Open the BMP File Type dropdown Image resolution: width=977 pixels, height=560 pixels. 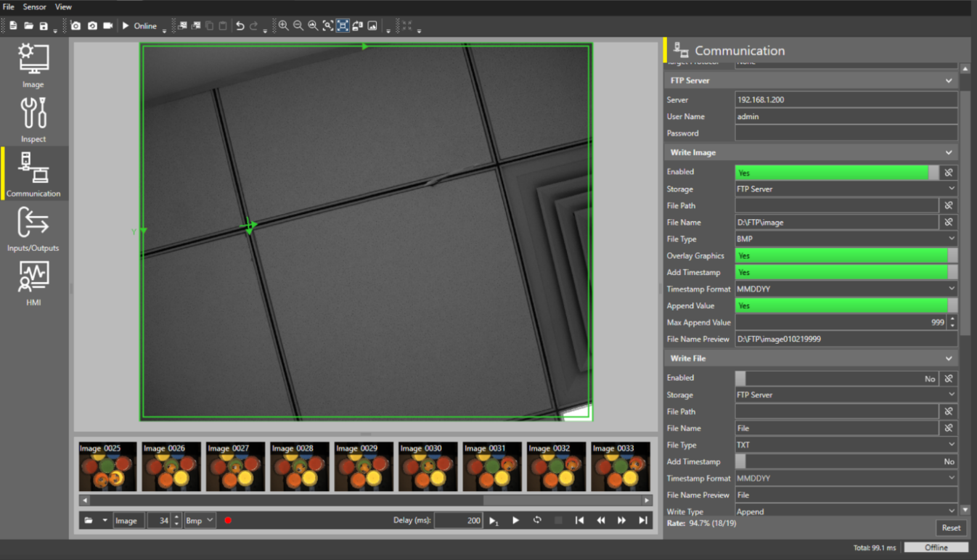846,239
